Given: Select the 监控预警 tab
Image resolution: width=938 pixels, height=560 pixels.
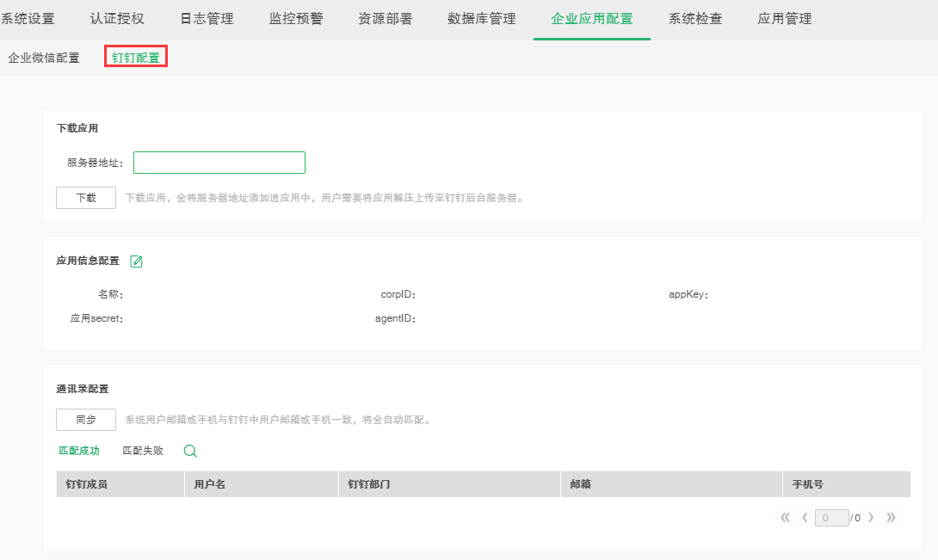Looking at the screenshot, I should 296,19.
